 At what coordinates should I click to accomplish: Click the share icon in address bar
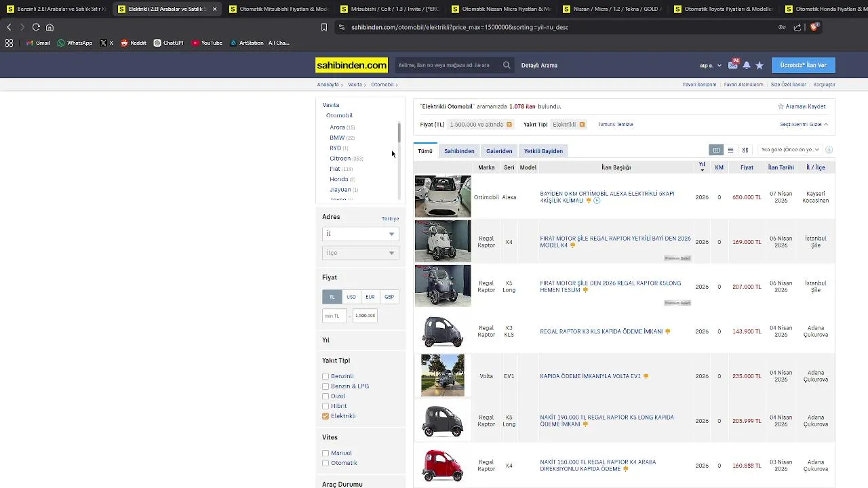797,27
